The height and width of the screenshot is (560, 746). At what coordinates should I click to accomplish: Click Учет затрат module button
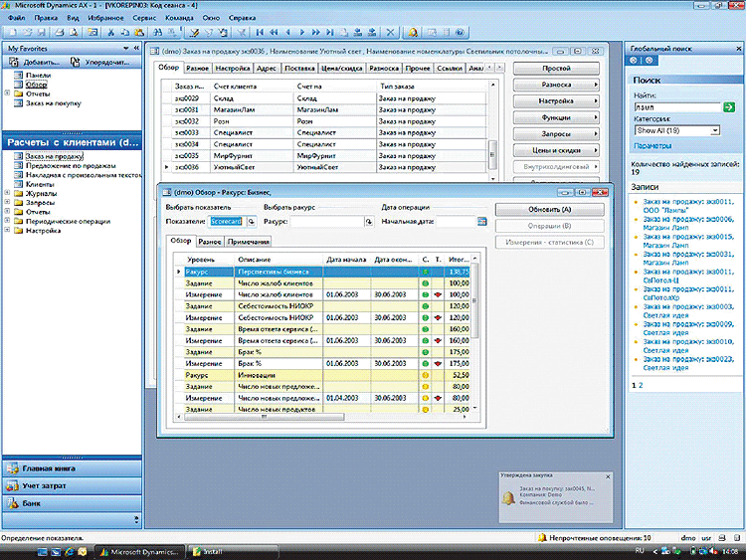coord(72,485)
